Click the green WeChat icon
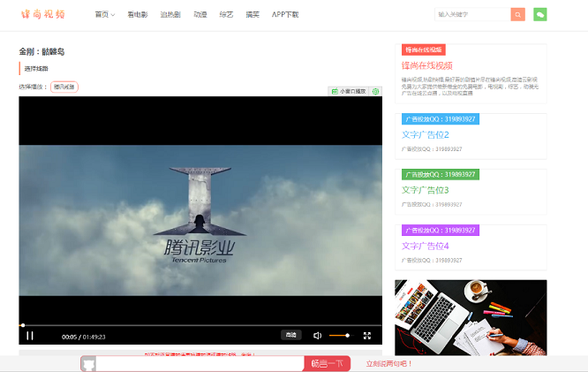Screen dimensions: 588x372 click(x=540, y=14)
